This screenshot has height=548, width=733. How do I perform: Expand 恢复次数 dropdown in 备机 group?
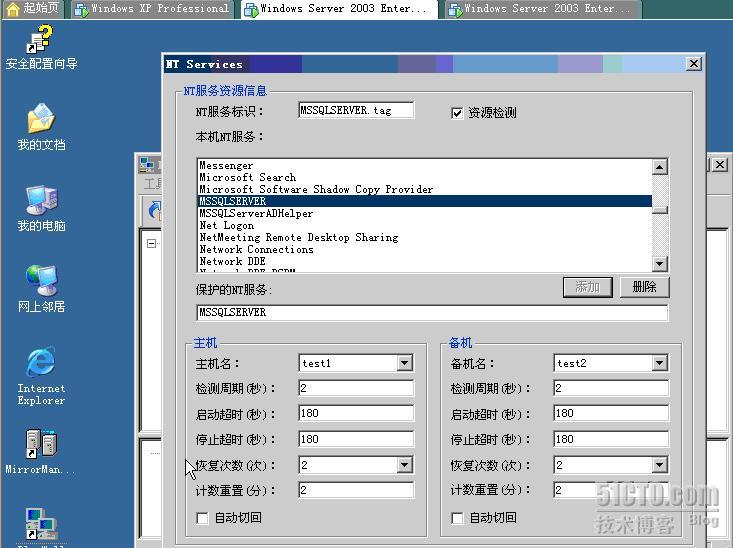point(659,465)
